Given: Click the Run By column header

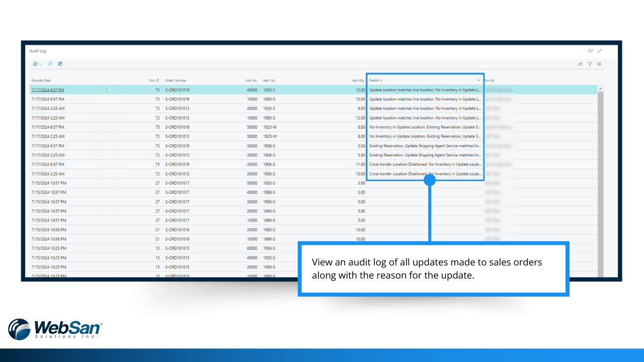Looking at the screenshot, I should 490,80.
